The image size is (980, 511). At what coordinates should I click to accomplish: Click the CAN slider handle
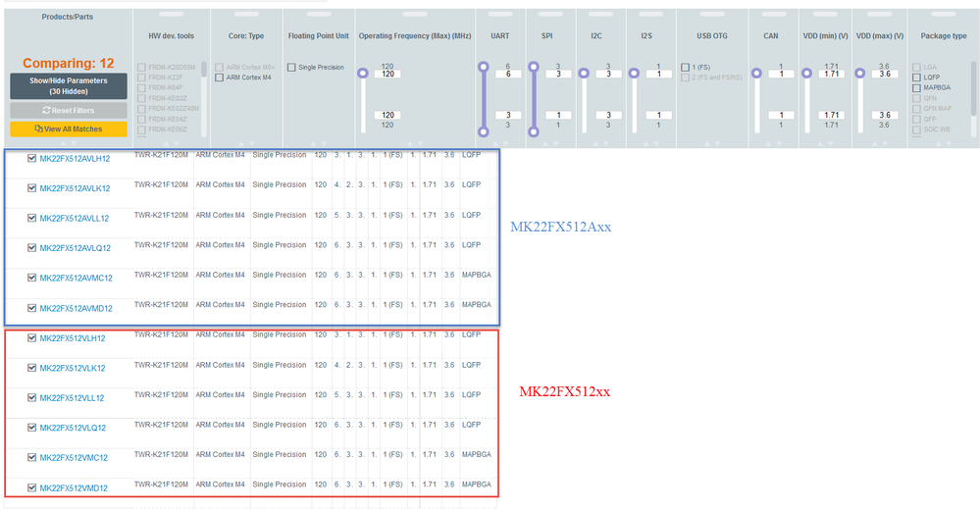click(756, 74)
